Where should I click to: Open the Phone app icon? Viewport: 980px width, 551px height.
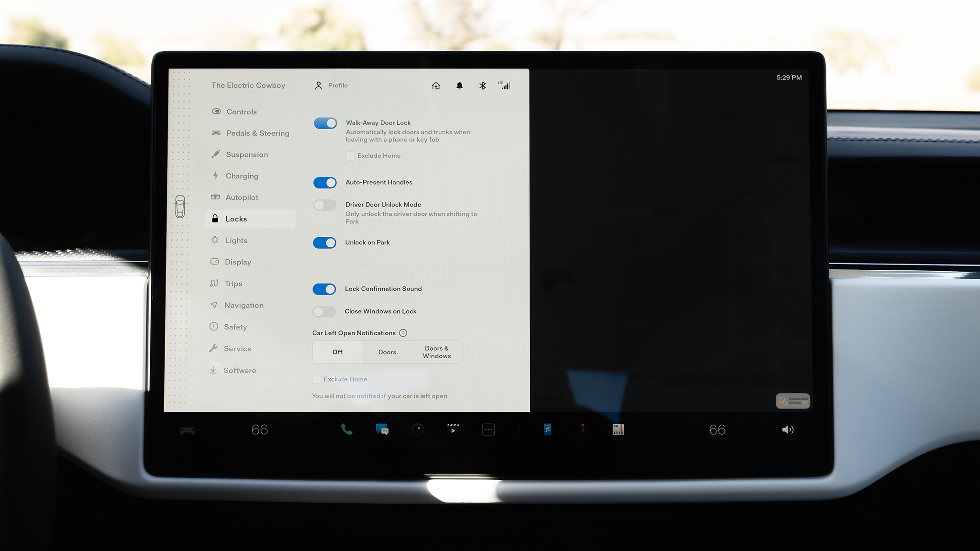pyautogui.click(x=346, y=430)
